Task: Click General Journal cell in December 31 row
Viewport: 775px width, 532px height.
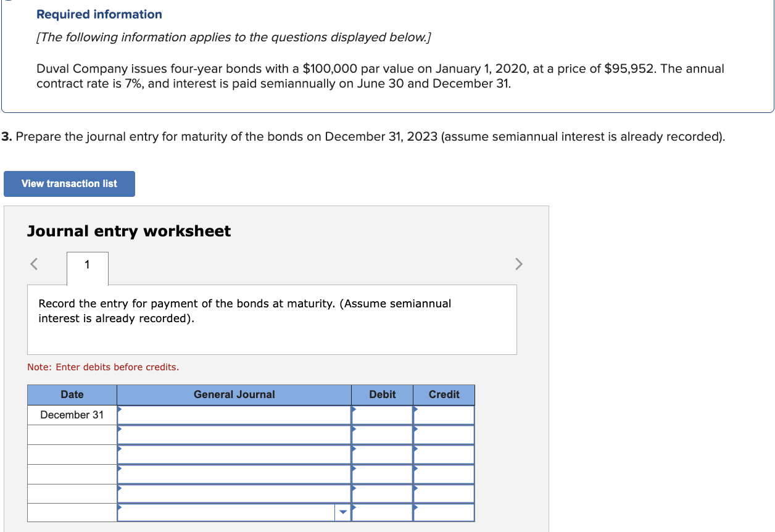Action: 234,415
